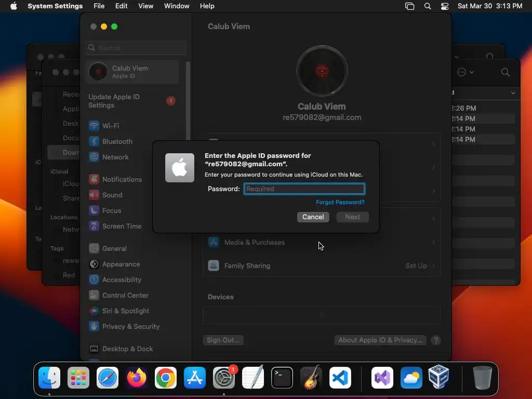Image resolution: width=532 pixels, height=399 pixels.
Task: Click date and time in menu bar
Action: (x=489, y=6)
